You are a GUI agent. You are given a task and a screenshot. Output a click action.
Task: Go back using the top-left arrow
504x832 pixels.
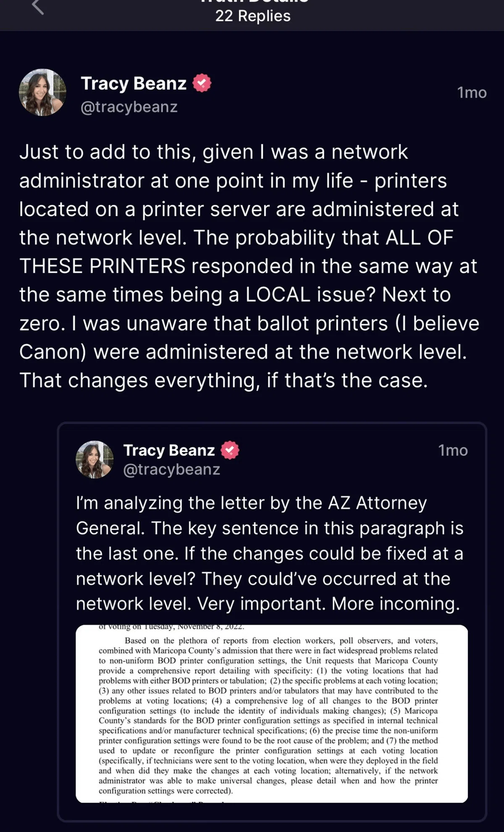tap(38, 7)
